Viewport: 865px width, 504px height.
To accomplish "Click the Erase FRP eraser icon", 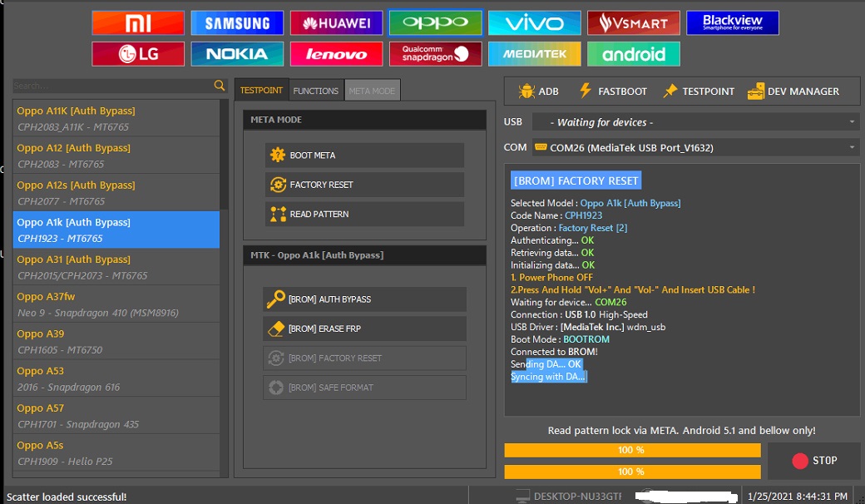I will pos(276,329).
